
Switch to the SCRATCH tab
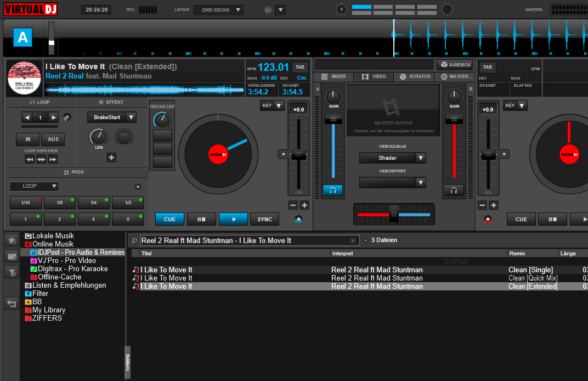[415, 76]
